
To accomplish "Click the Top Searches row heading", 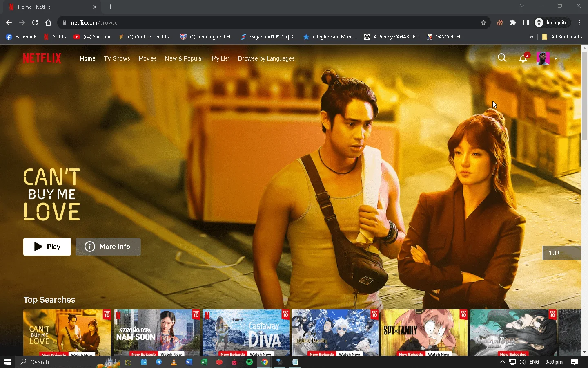I will click(x=49, y=300).
